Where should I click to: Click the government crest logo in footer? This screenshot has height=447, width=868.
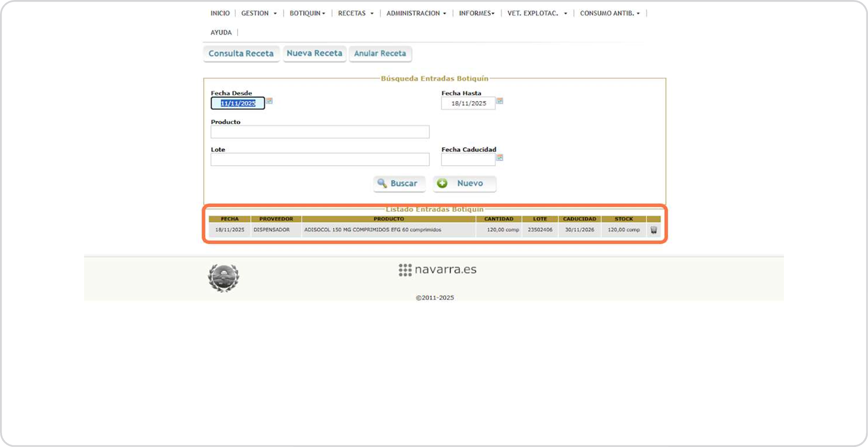tap(223, 278)
